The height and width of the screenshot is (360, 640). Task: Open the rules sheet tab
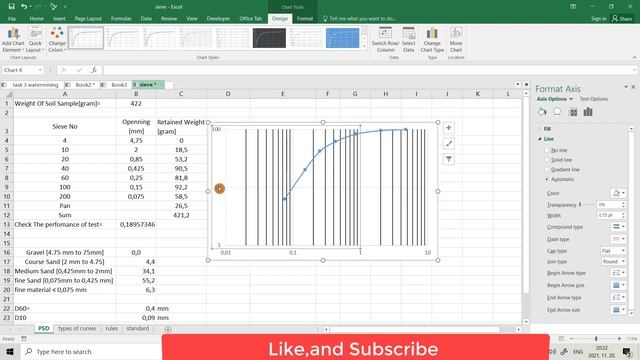[111, 328]
